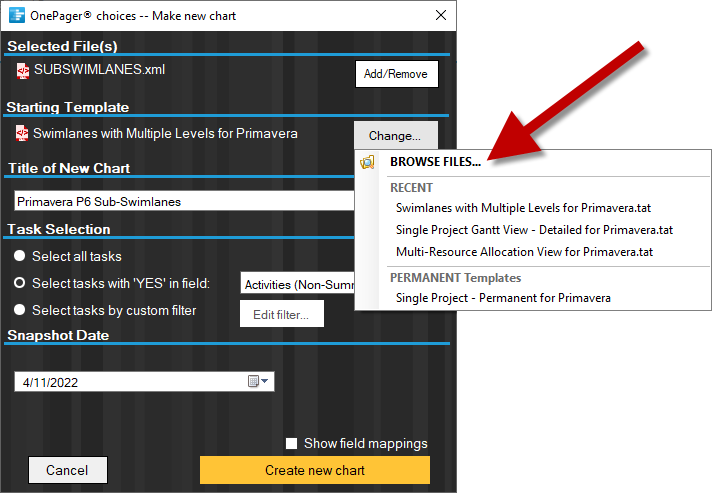
Task: Choose Select tasks by custom filter
Action: click(20, 310)
